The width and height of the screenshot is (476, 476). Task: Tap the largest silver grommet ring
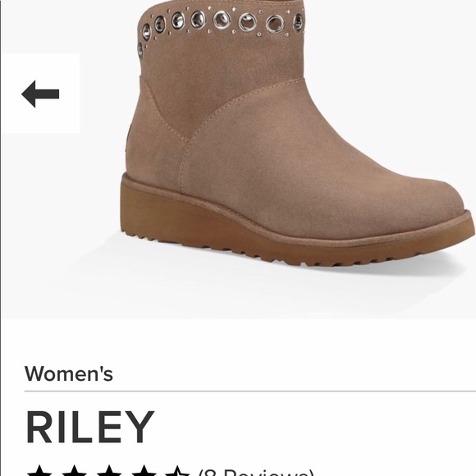pyautogui.click(x=247, y=22)
